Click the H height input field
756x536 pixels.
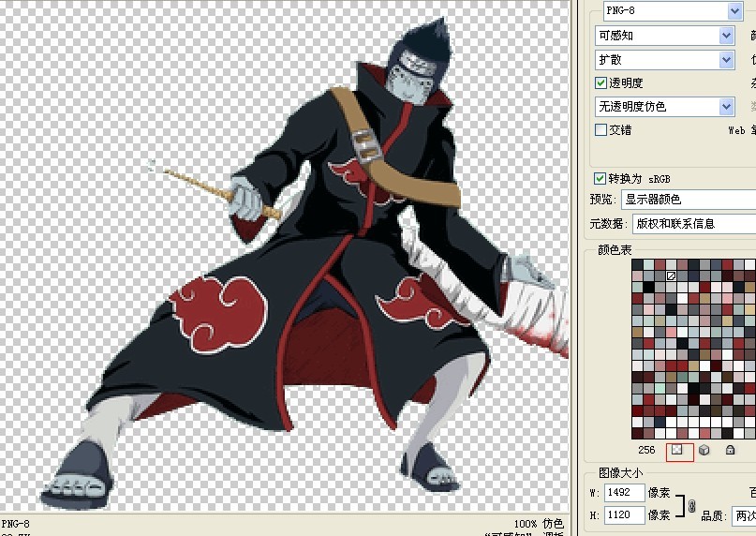click(624, 514)
